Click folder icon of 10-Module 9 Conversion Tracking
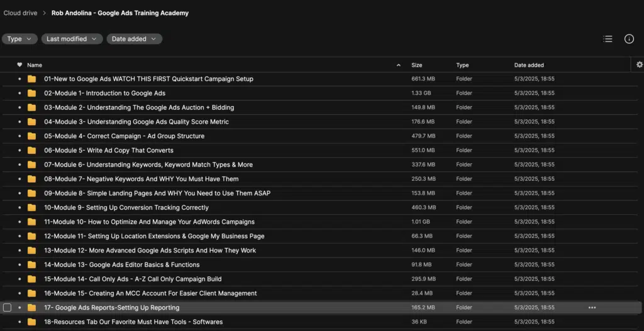Screen dimensions: 644x331 31,207
